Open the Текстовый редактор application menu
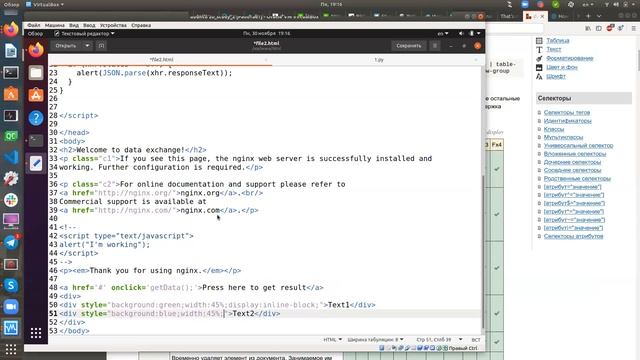The image size is (640, 360). point(84,33)
